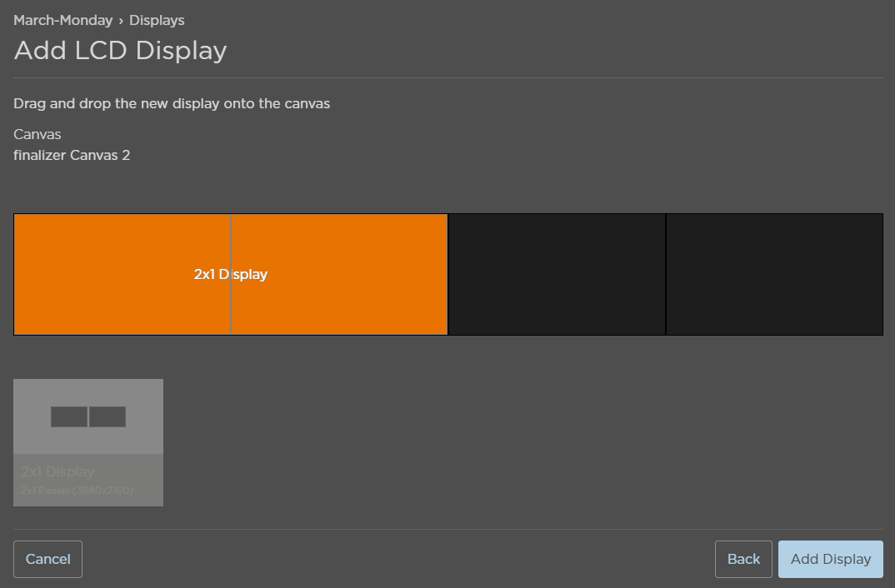Click the two-panel layout icon in the card
This screenshot has height=588, width=895.
pos(88,417)
